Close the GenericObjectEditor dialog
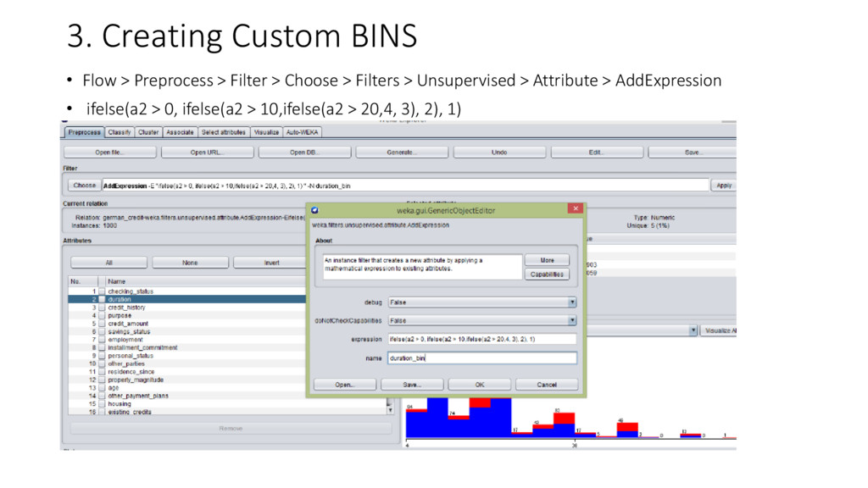 click(576, 208)
